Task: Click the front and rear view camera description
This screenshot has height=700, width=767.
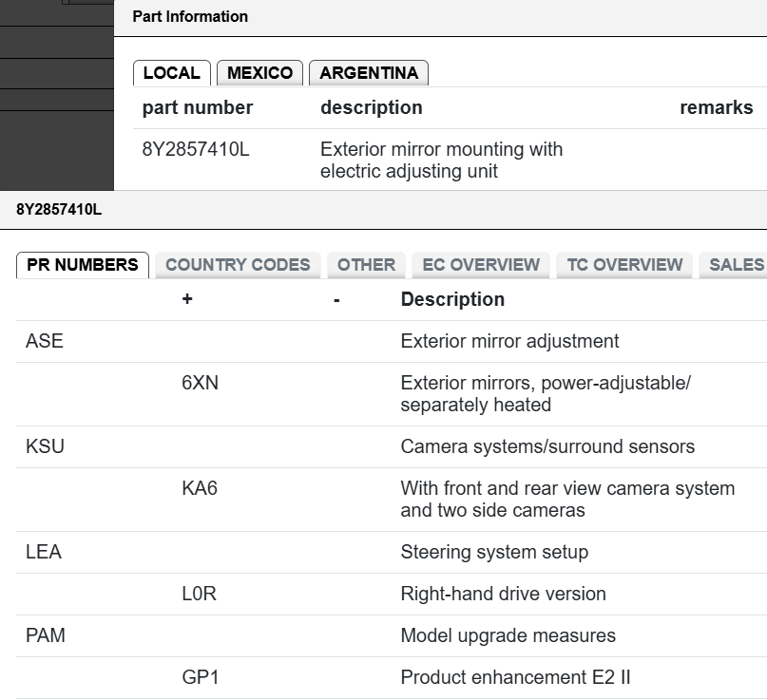Action: coord(567,500)
